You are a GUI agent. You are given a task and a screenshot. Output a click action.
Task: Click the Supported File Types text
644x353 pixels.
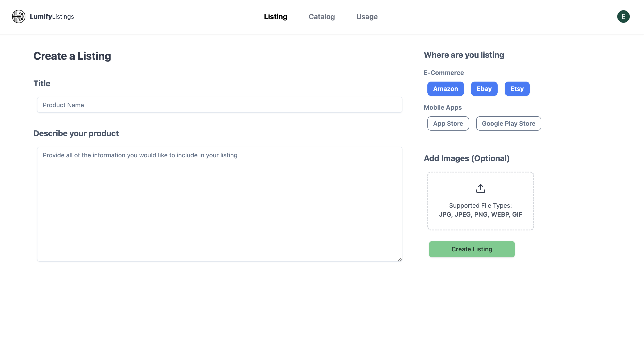coord(480,205)
